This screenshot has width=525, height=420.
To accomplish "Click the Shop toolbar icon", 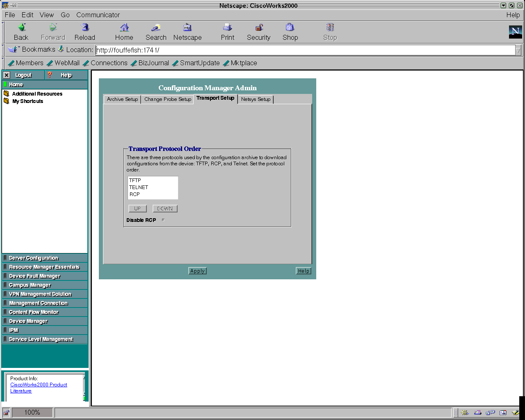I will (x=290, y=27).
